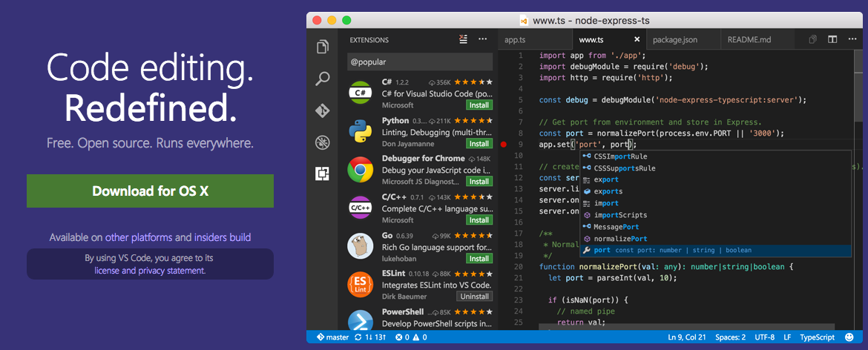Viewport: 868px width, 350px height.
Task: Select CSSImportRule suggestion
Action: click(x=716, y=156)
